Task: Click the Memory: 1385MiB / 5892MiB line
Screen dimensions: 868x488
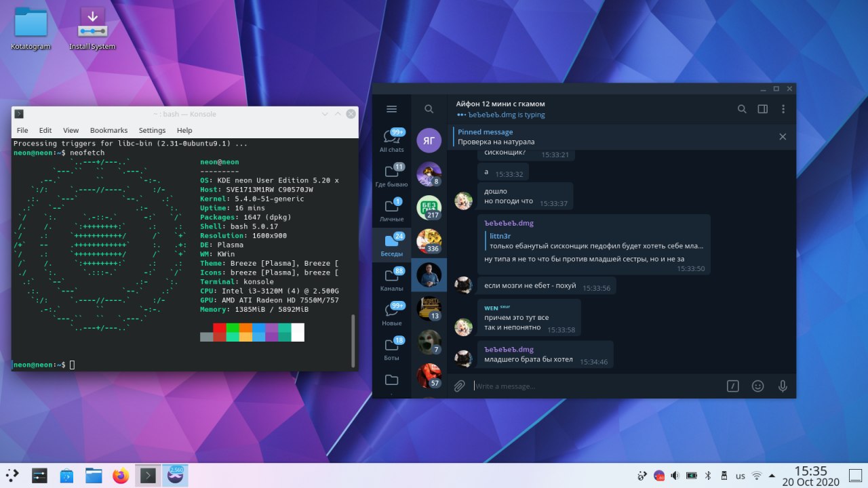Action: 254,309
